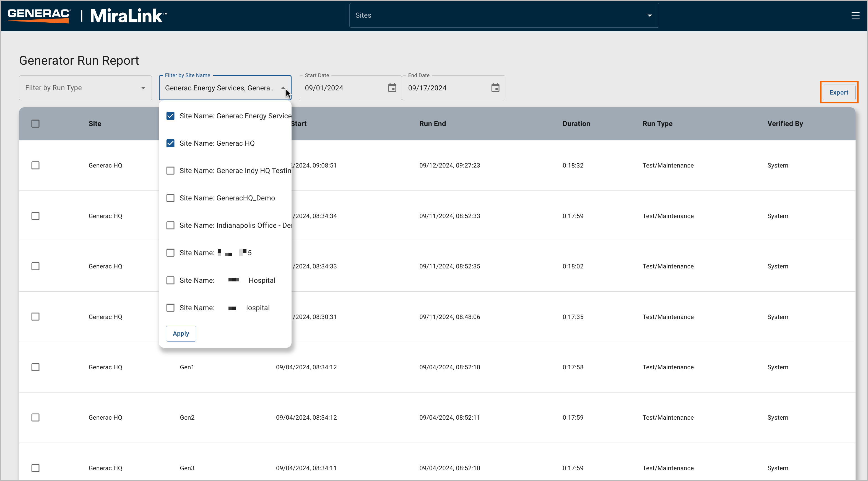Click the MiraLink logo

click(x=128, y=15)
